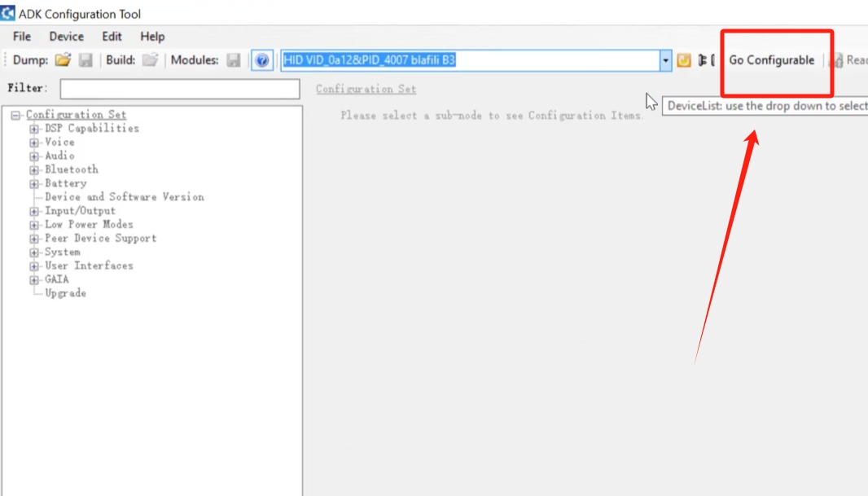The image size is (868, 496).
Task: Click inside the Filter text field
Action: coord(180,89)
